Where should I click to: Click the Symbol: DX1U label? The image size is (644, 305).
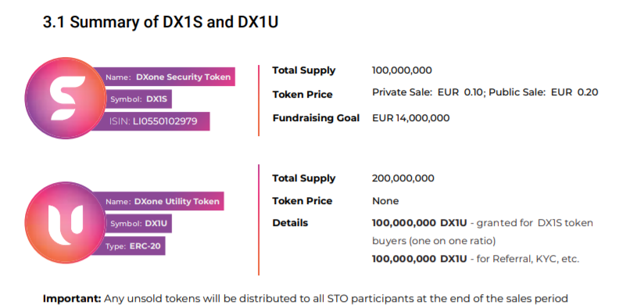[138, 224]
